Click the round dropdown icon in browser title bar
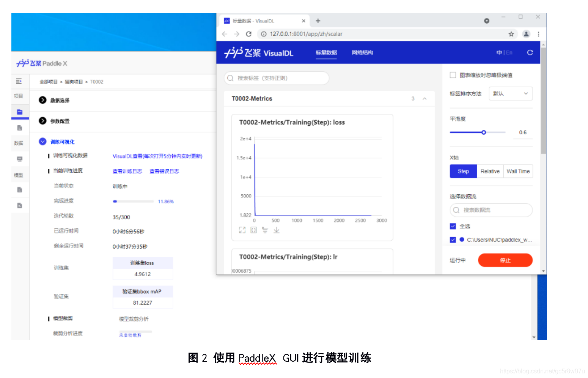Image resolution: width=588 pixels, height=378 pixels. [x=487, y=21]
